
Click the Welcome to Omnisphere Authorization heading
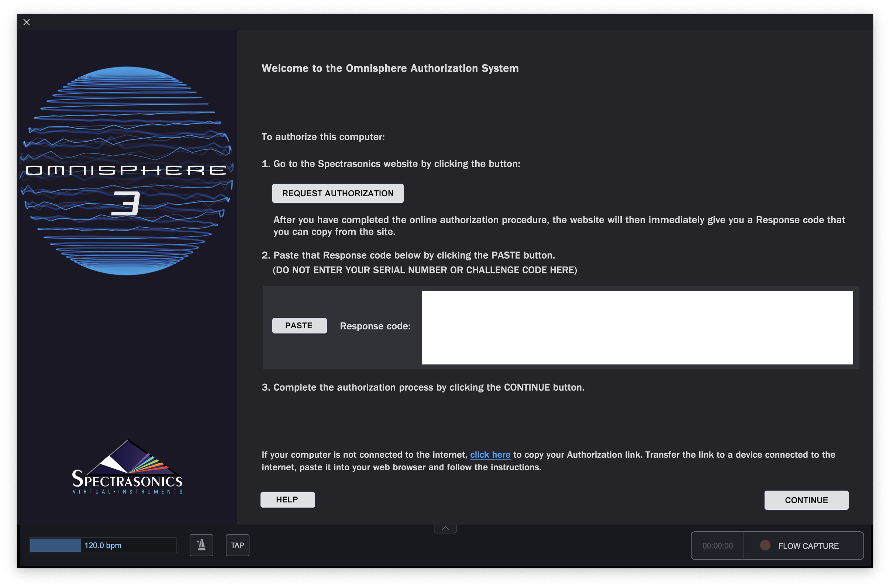click(390, 68)
